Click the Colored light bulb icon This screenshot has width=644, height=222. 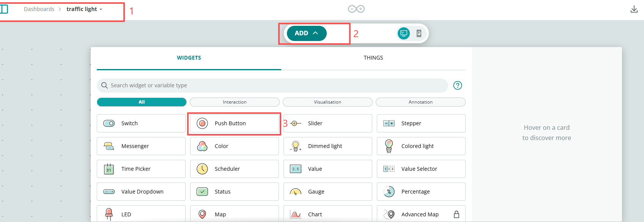tap(389, 146)
